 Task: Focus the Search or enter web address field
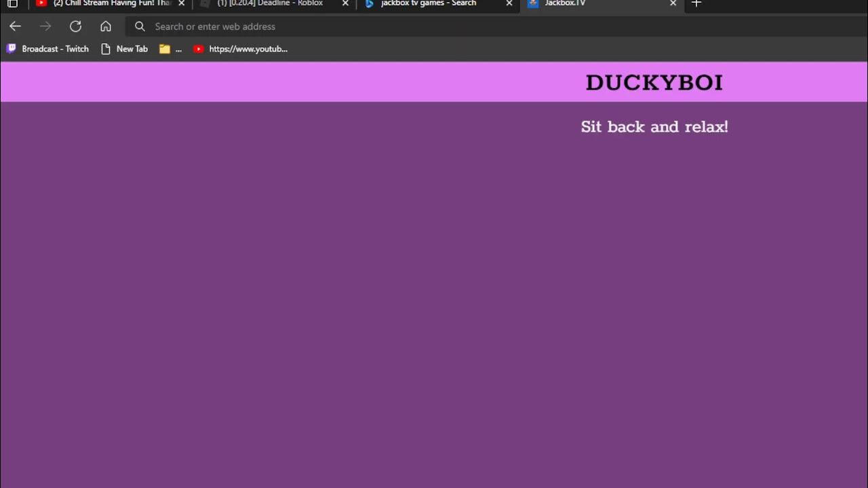[495, 26]
